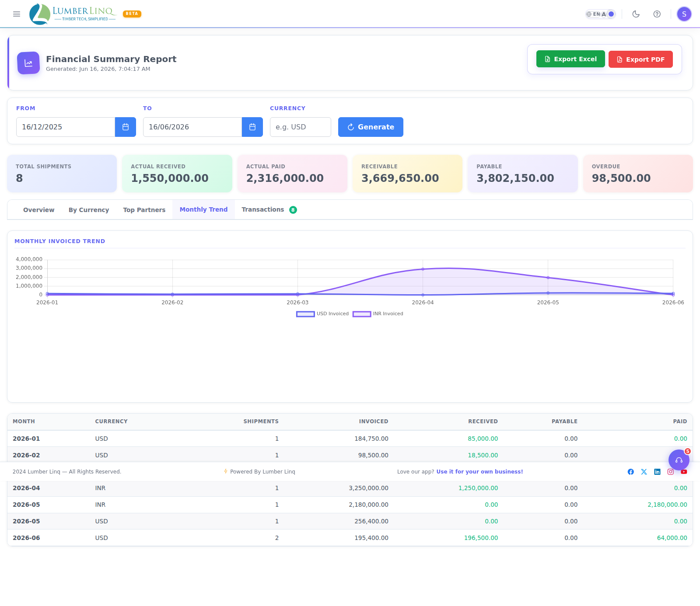Switch to dark mode moon icon
700x606 pixels.
coord(636,14)
